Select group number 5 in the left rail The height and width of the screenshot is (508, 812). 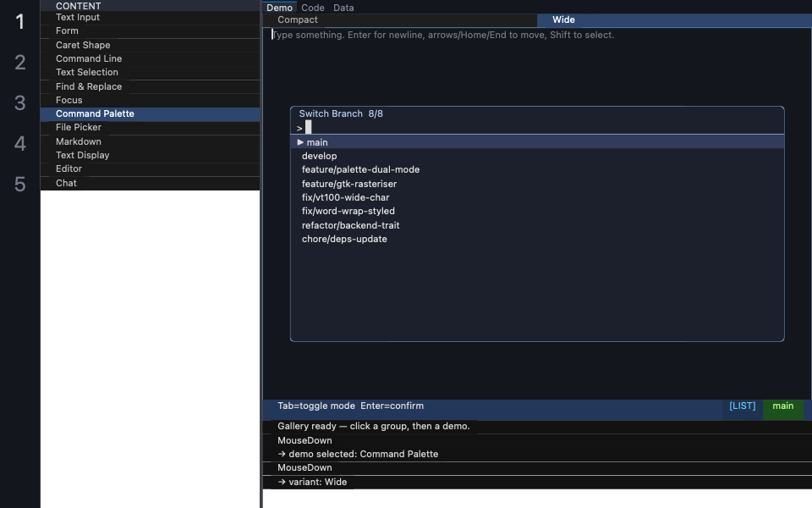coord(19,185)
